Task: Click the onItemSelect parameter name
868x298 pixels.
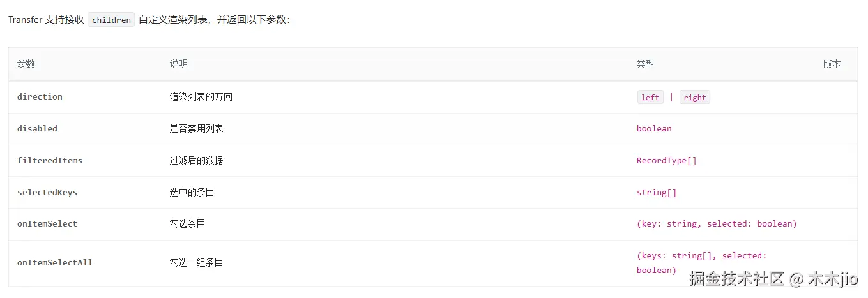Action: (x=47, y=224)
